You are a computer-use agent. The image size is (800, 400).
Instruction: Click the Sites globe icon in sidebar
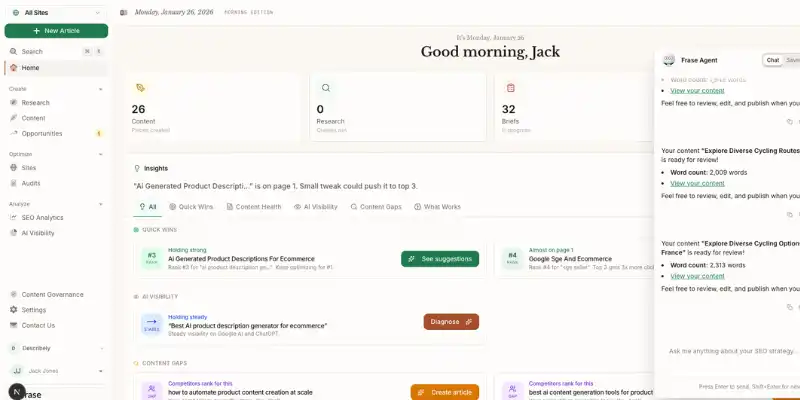coord(13,168)
